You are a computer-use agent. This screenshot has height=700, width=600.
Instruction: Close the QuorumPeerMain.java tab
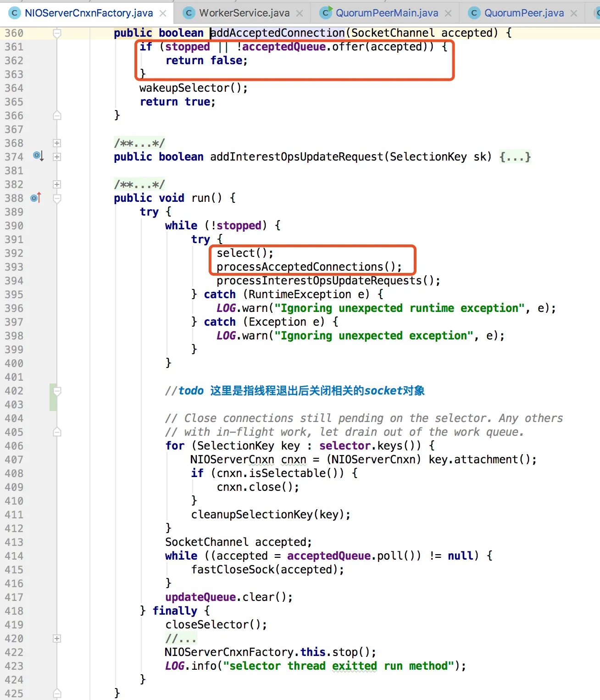[x=448, y=13]
